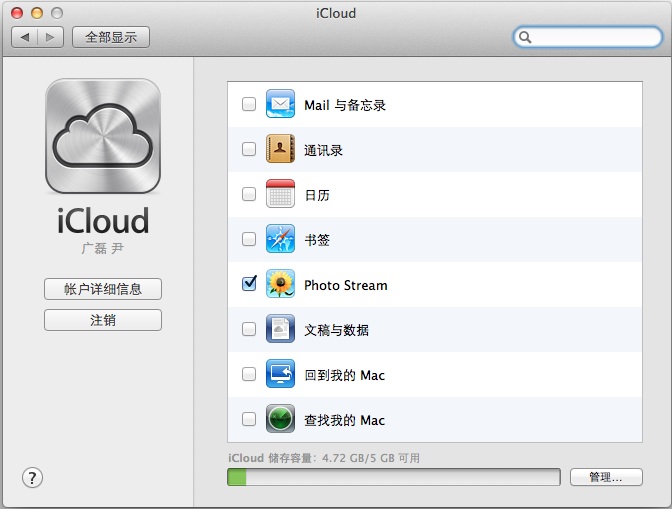Click the 通讯录 label text
This screenshot has height=509, width=672.
(324, 150)
